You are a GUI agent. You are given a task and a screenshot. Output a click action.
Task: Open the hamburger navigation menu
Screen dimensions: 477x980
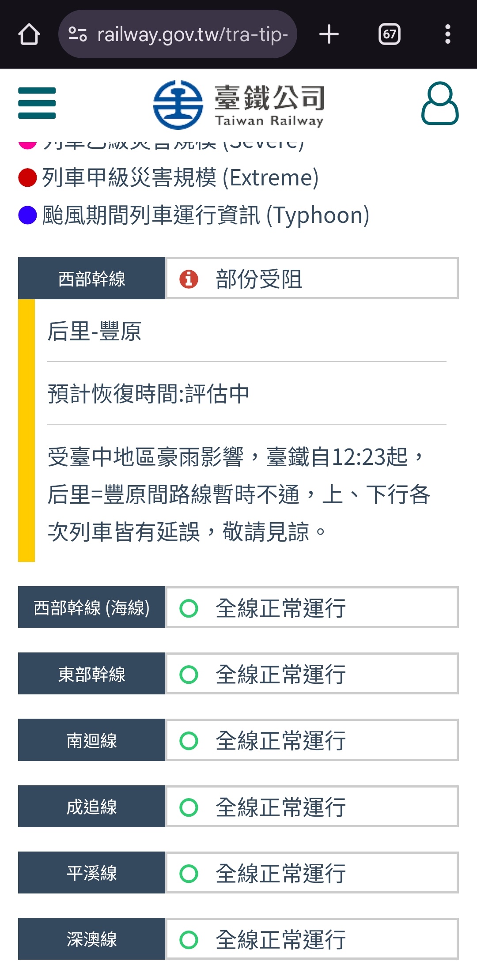tap(37, 103)
